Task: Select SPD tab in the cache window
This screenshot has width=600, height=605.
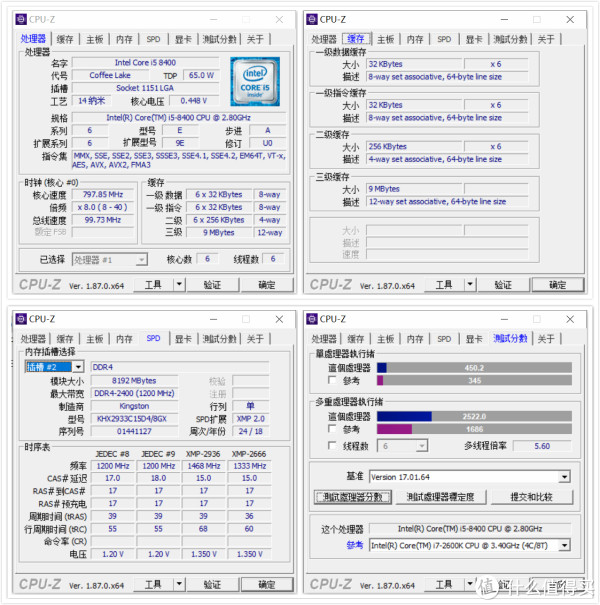Action: pyautogui.click(x=444, y=39)
